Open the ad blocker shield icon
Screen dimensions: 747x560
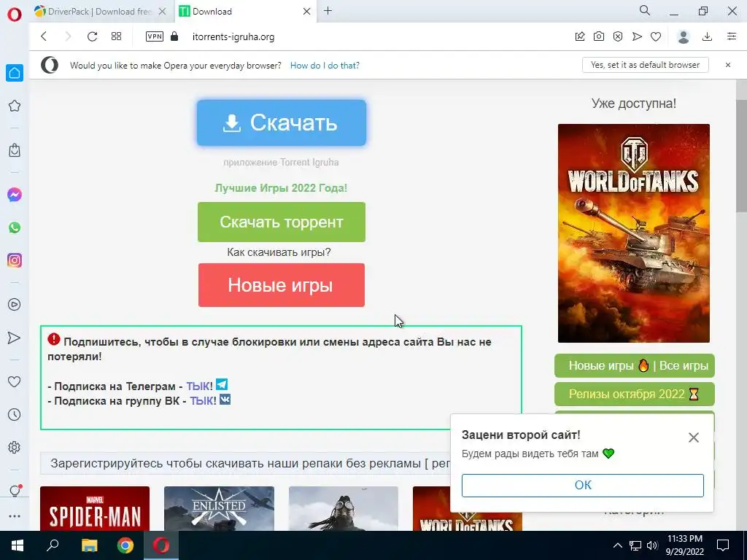pyautogui.click(x=618, y=36)
